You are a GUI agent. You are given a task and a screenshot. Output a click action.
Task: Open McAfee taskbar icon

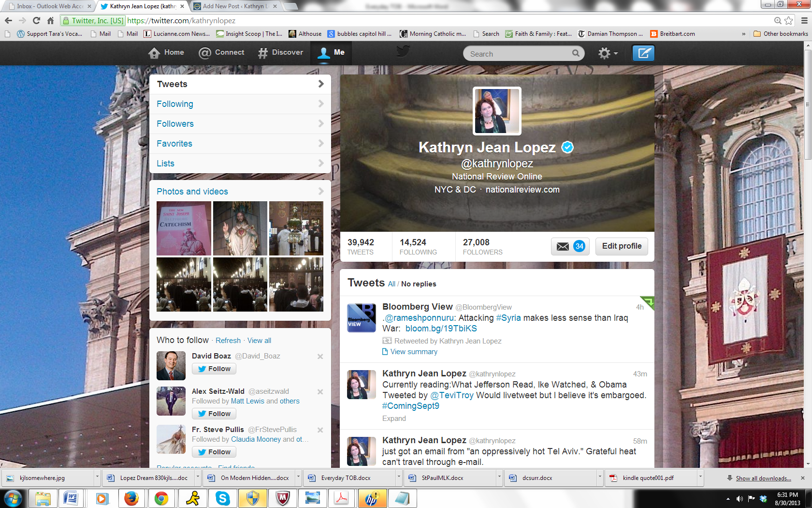(282, 498)
